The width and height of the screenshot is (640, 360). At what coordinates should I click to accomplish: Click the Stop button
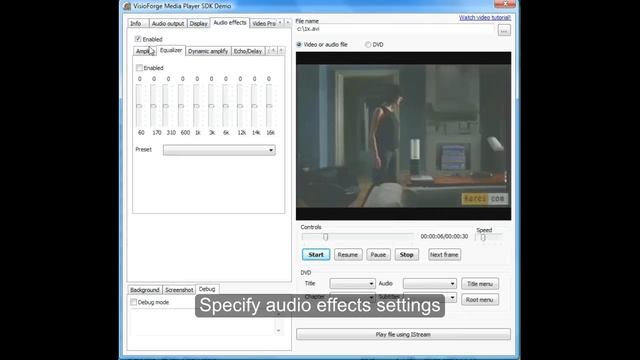pyautogui.click(x=407, y=255)
